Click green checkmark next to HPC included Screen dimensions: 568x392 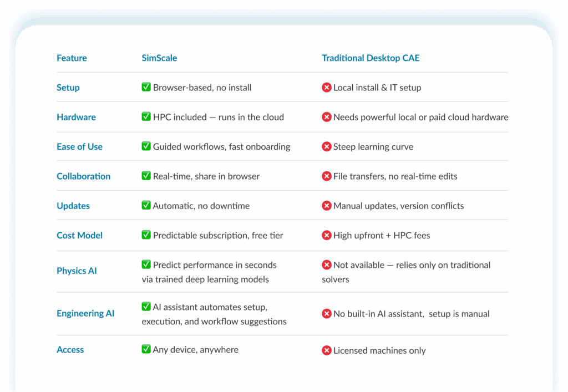click(x=146, y=116)
